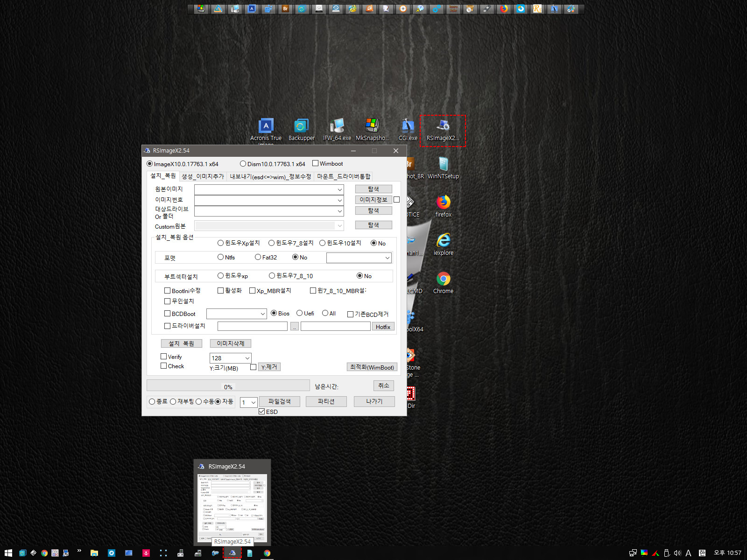This screenshot has width=747, height=560.
Task: Tick the Verify checkbox
Action: 171,357
